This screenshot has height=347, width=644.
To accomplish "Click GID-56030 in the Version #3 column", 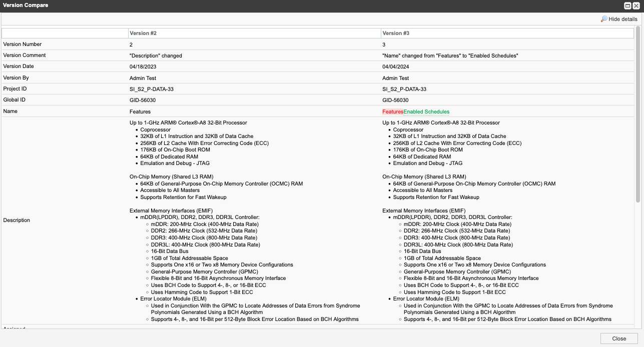I will [395, 100].
